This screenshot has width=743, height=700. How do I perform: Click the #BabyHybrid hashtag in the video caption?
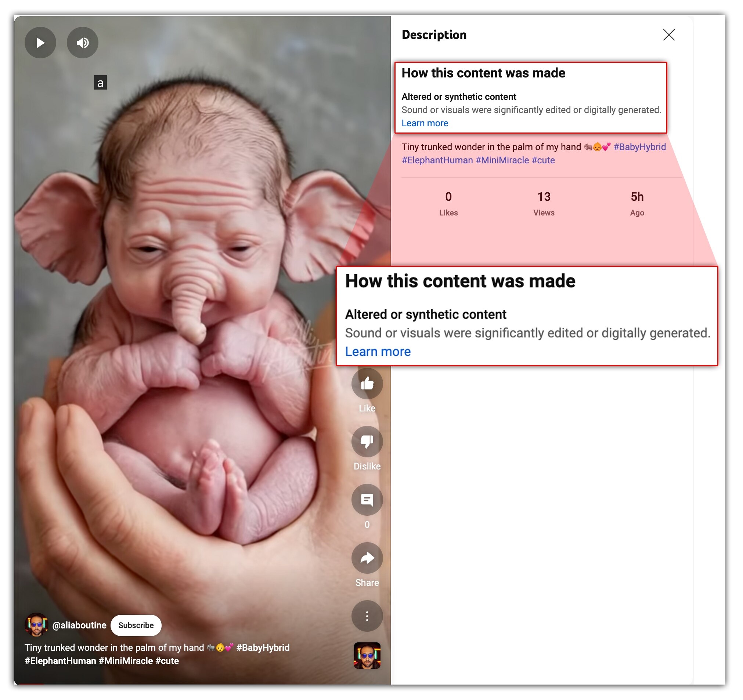(x=263, y=648)
